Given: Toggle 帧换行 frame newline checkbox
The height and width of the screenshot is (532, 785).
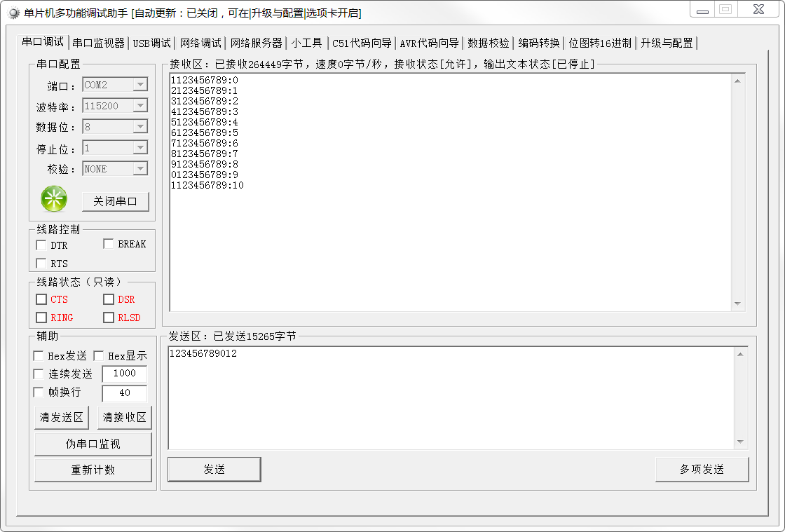Looking at the screenshot, I should pyautogui.click(x=38, y=392).
